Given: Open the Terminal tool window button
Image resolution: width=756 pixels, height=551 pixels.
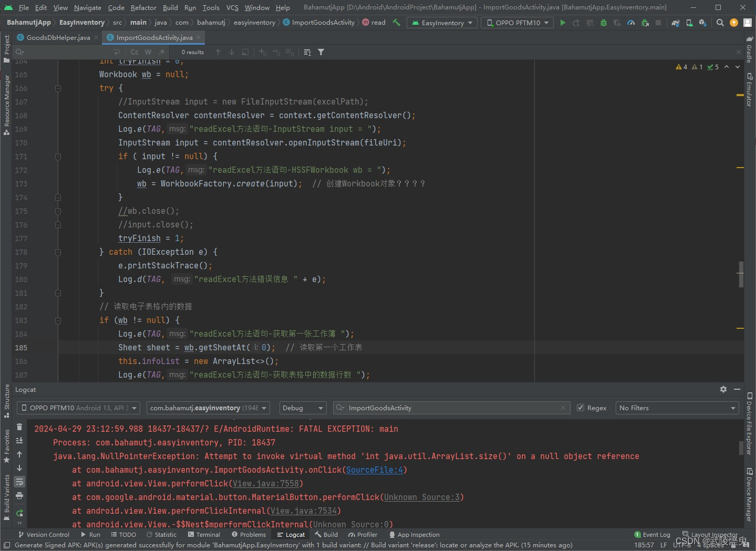Looking at the screenshot, I should (204, 535).
